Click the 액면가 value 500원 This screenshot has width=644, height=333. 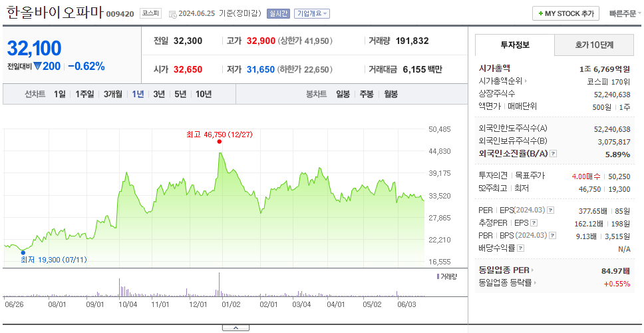(x=602, y=107)
